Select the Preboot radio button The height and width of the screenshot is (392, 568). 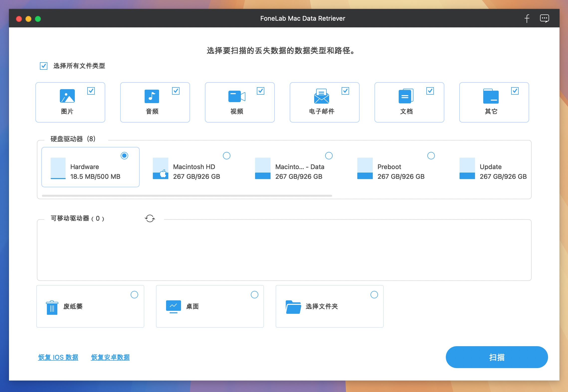[431, 156]
